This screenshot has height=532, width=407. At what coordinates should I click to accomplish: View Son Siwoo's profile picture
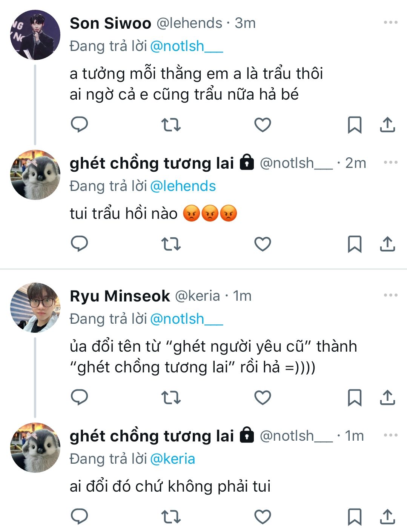(x=35, y=35)
